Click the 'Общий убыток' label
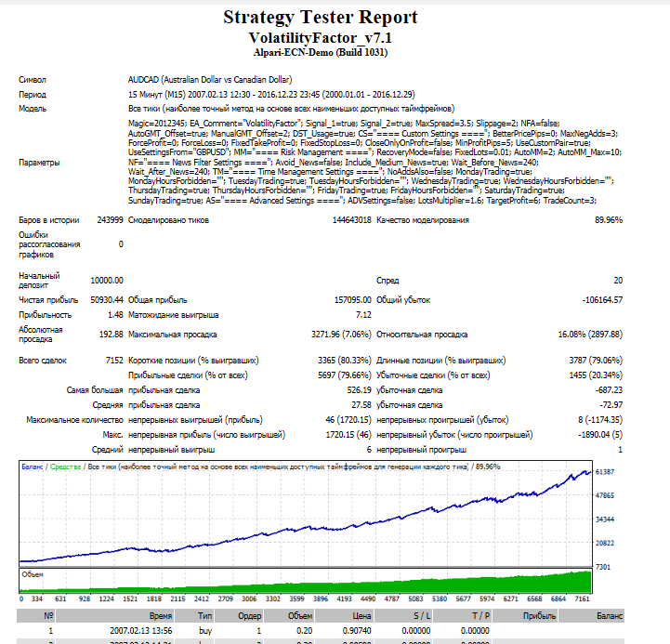The height and width of the screenshot is (644, 670). [x=403, y=300]
